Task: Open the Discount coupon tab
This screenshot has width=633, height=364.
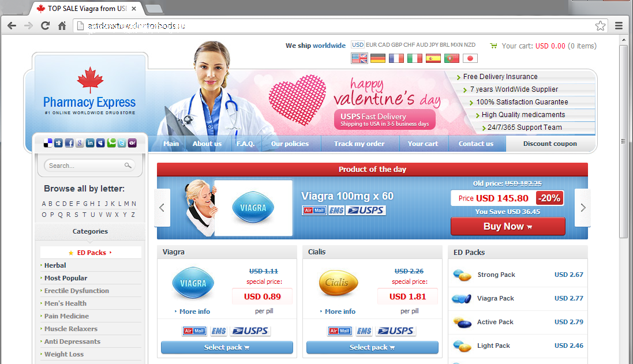Action: coord(550,144)
